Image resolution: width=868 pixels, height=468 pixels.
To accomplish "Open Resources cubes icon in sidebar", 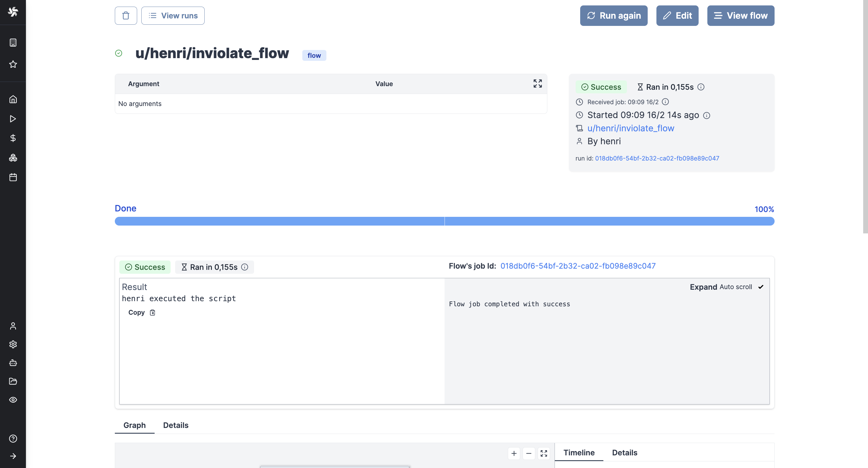I will pyautogui.click(x=13, y=158).
